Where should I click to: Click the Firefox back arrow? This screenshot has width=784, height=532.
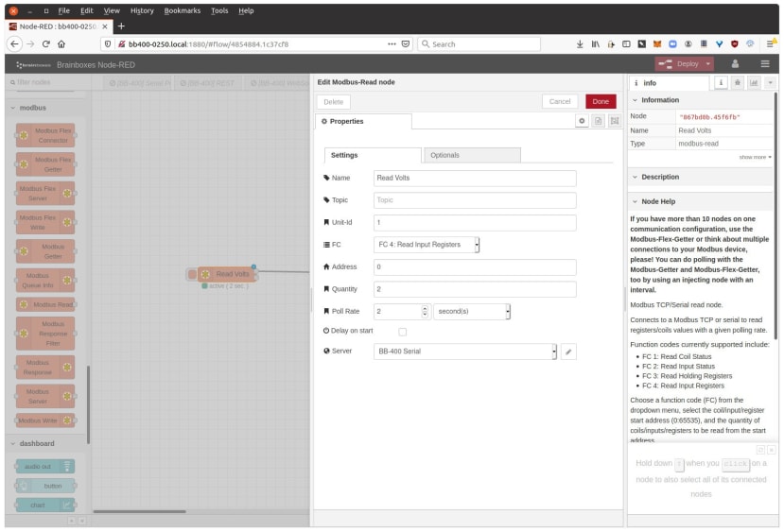[14, 44]
